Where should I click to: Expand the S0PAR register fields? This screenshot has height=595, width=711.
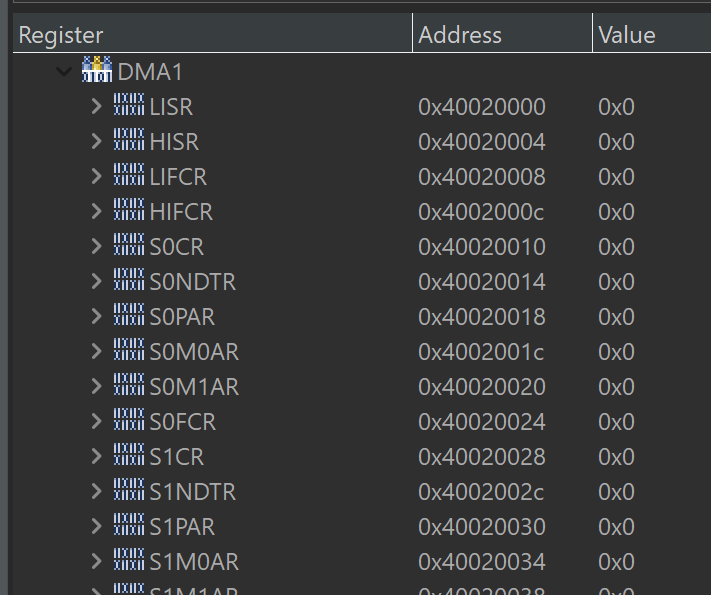click(96, 317)
